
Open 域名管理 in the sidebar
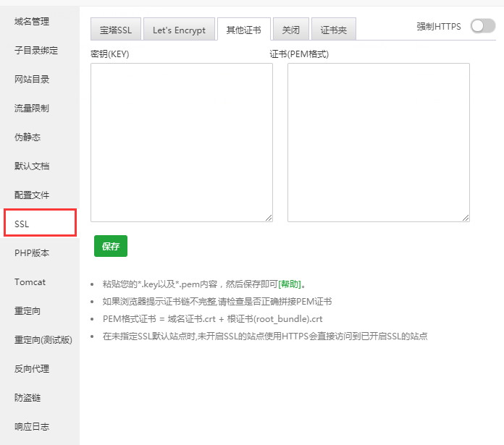[x=32, y=22]
